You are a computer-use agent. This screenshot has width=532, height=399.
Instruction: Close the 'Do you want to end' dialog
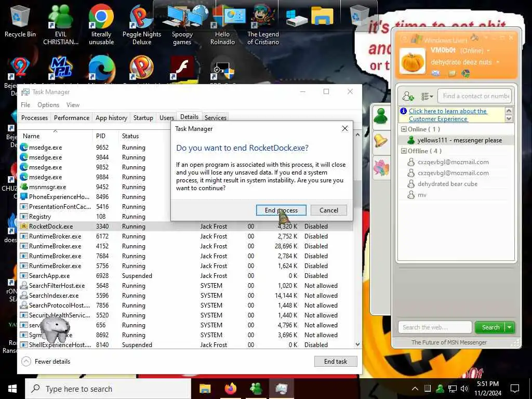coord(345,129)
